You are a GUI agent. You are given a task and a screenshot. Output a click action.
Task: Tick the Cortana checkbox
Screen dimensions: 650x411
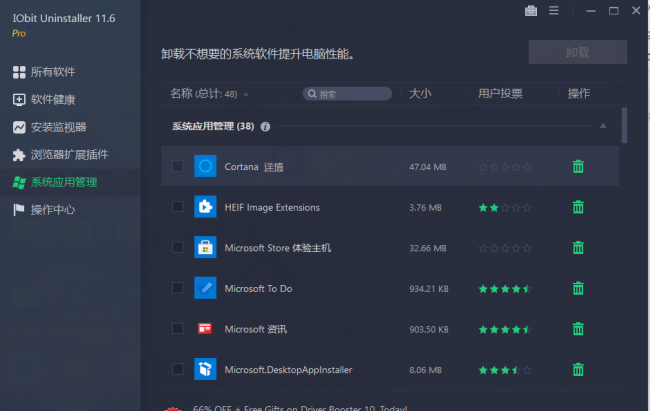pyautogui.click(x=178, y=166)
